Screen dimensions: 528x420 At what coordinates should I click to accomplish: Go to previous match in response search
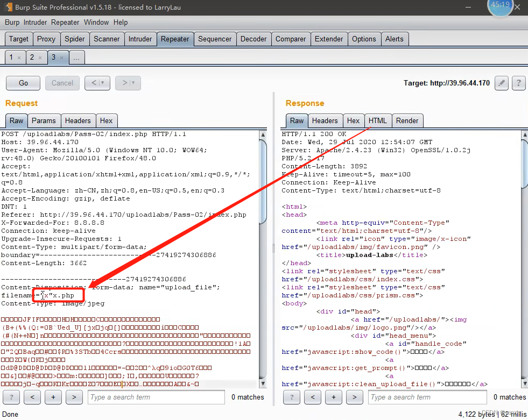pos(313,397)
